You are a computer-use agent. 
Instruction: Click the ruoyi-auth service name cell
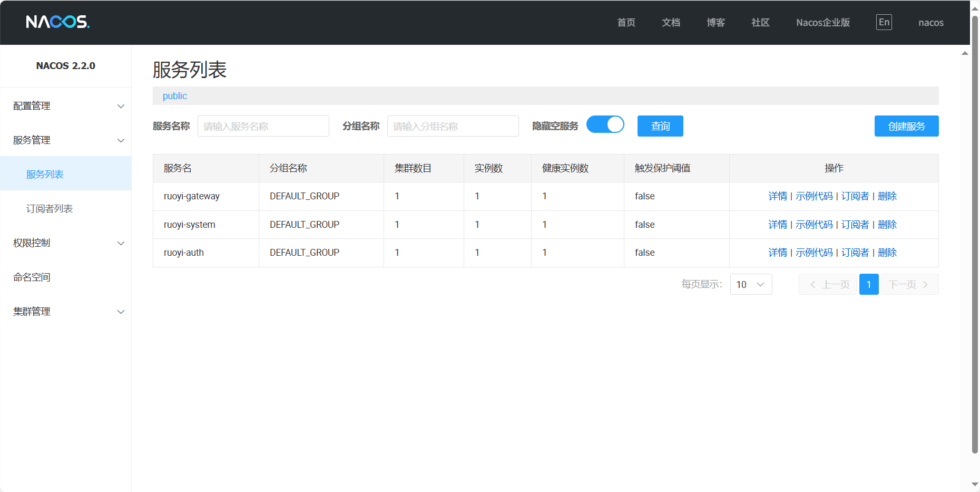206,253
